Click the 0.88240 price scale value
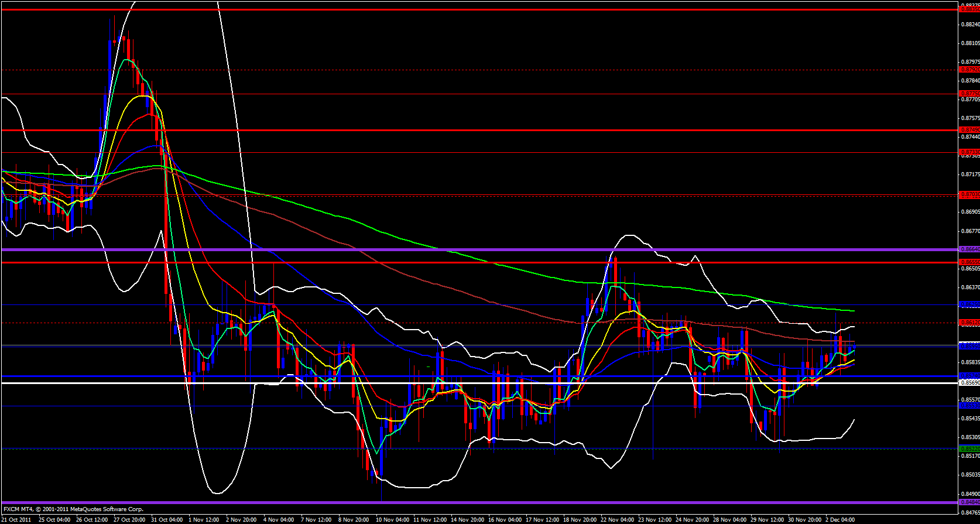 coord(970,24)
